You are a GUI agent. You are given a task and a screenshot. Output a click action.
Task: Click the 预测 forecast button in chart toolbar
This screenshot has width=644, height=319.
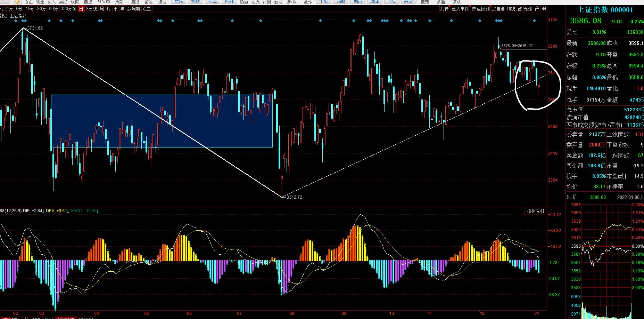(x=528, y=9)
